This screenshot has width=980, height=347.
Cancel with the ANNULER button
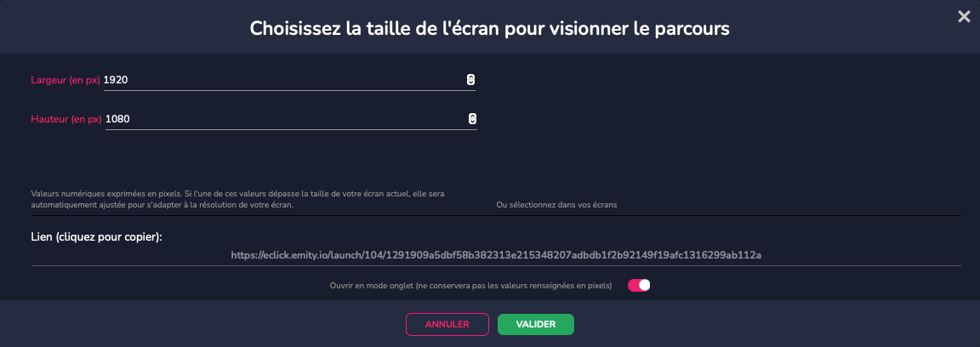click(x=447, y=325)
